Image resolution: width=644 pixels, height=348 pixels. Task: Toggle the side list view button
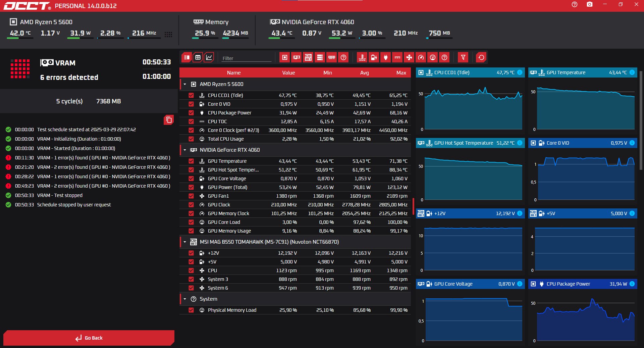[187, 57]
